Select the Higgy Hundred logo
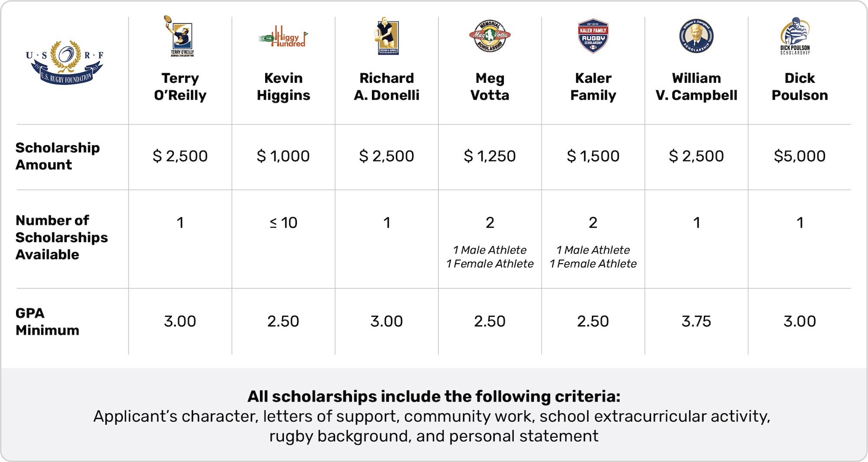 coord(283,37)
